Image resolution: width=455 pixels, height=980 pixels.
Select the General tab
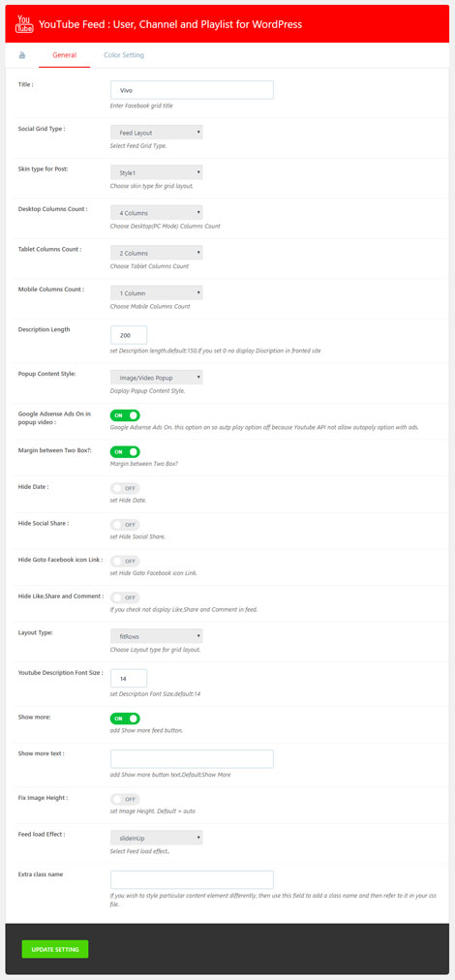[64, 55]
